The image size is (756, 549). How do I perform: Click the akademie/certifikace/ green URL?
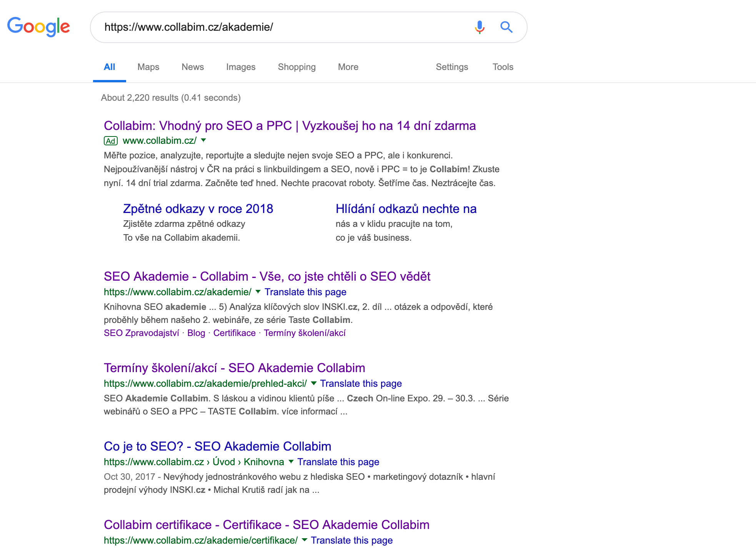201,541
